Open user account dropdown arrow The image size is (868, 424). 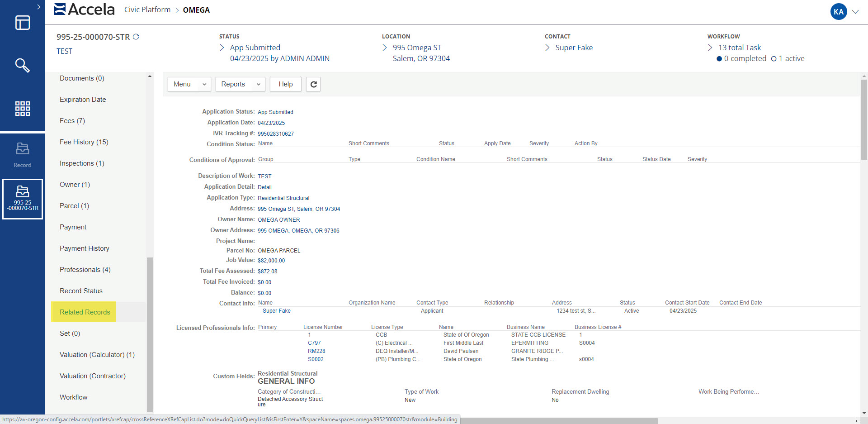tap(855, 12)
